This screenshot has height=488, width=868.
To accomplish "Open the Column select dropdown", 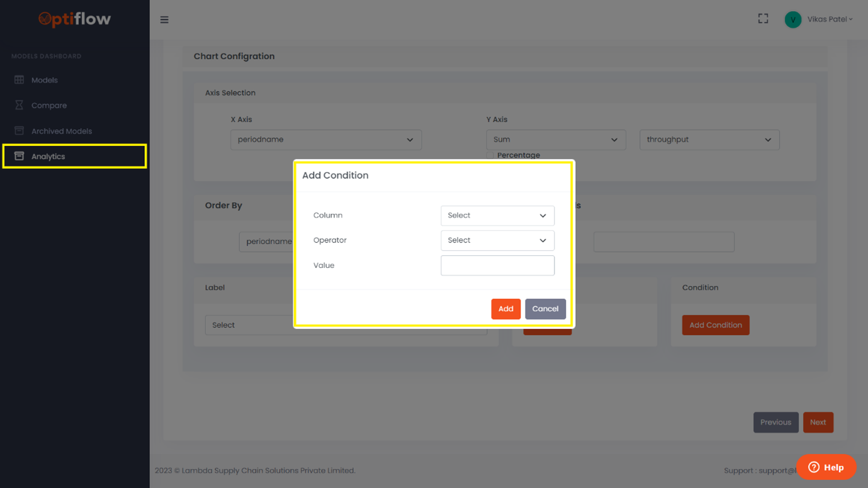I will (x=497, y=215).
